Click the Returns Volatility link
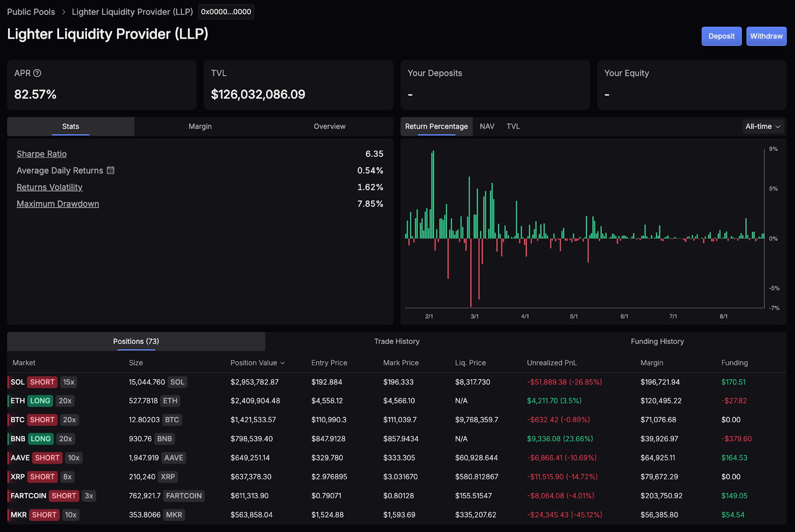The height and width of the screenshot is (532, 795). click(50, 187)
